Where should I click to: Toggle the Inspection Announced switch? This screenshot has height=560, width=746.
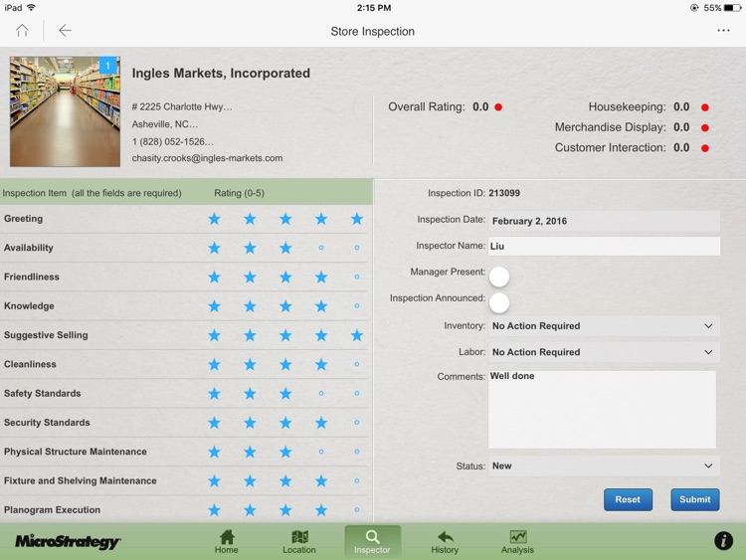pyautogui.click(x=499, y=303)
